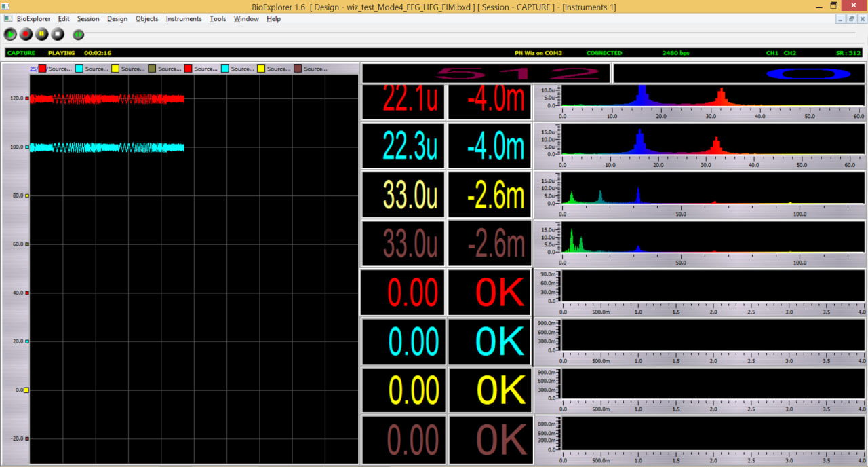
Task: Stop the session using the Stop button
Action: point(58,34)
